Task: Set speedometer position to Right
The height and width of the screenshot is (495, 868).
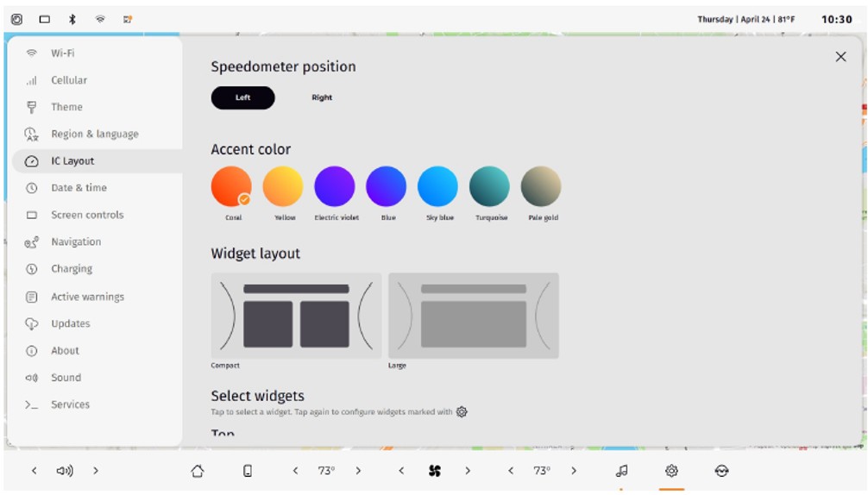Action: point(322,97)
